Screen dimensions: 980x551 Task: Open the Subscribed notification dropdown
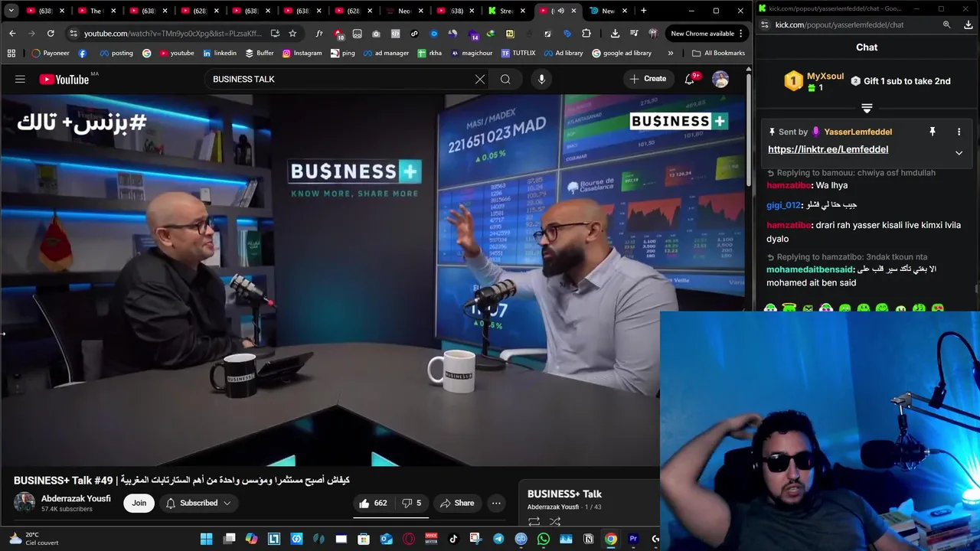tap(198, 503)
